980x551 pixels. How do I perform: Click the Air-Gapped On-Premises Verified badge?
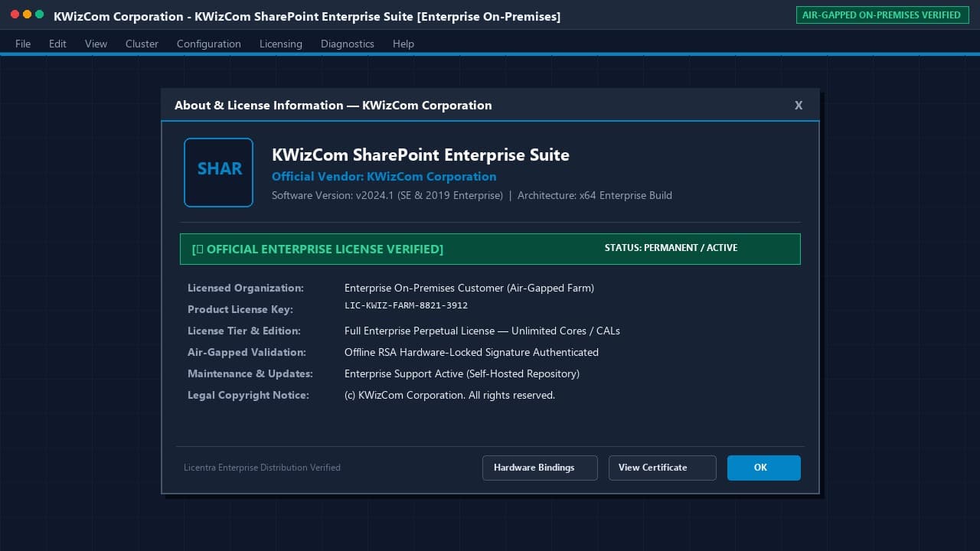(882, 15)
